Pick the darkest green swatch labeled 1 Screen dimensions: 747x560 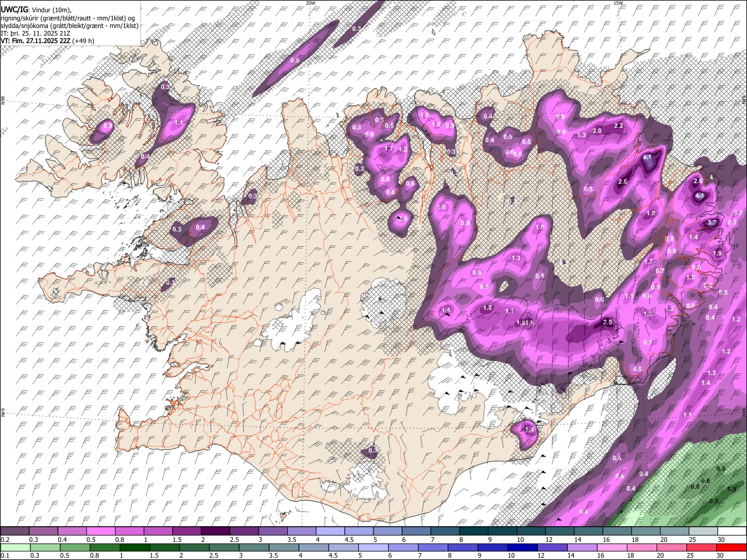tap(135, 547)
